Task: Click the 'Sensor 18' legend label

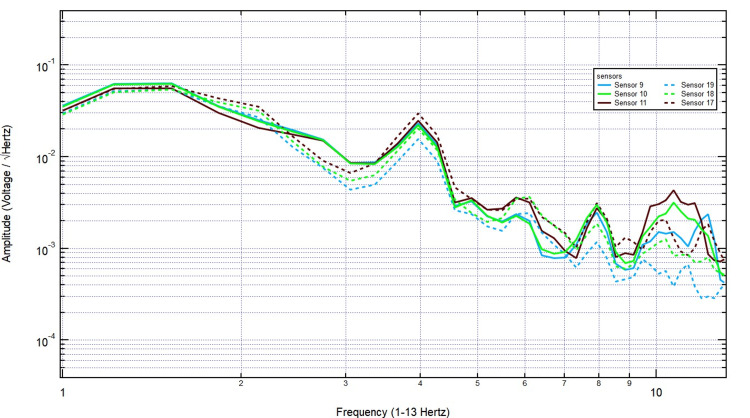Action: (697, 94)
